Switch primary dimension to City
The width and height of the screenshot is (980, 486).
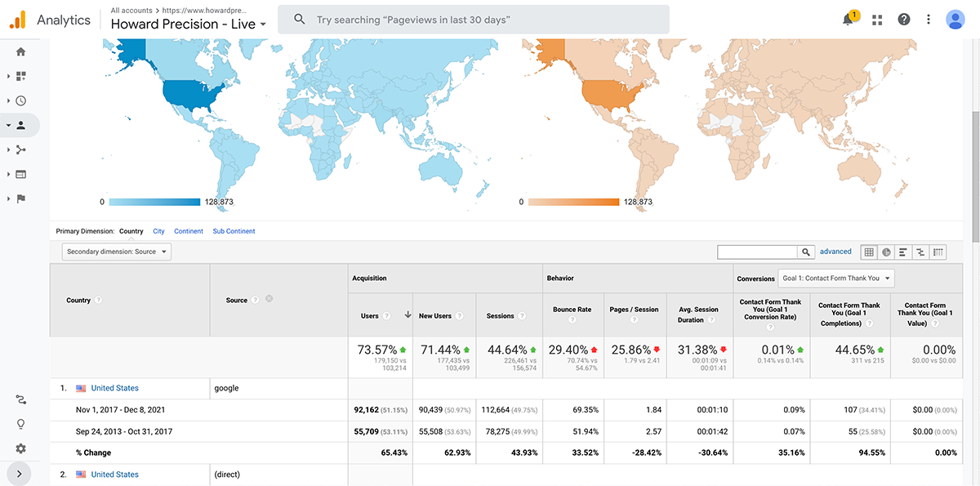[x=158, y=231]
